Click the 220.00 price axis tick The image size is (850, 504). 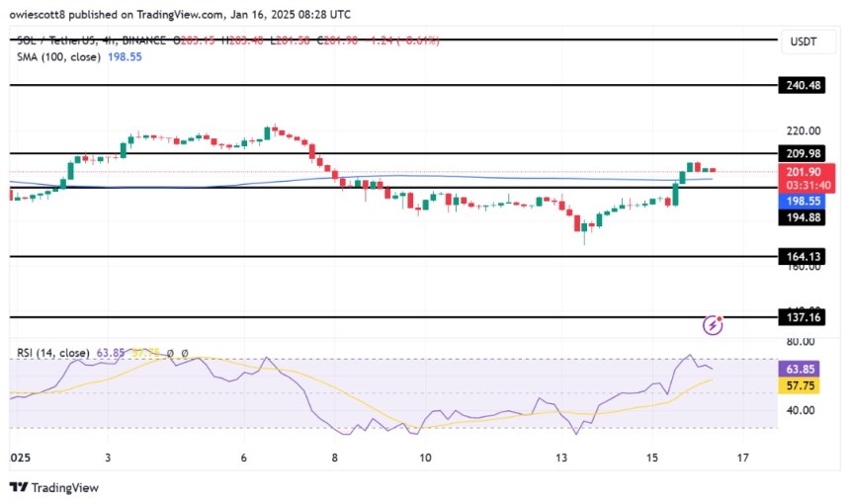pos(802,130)
